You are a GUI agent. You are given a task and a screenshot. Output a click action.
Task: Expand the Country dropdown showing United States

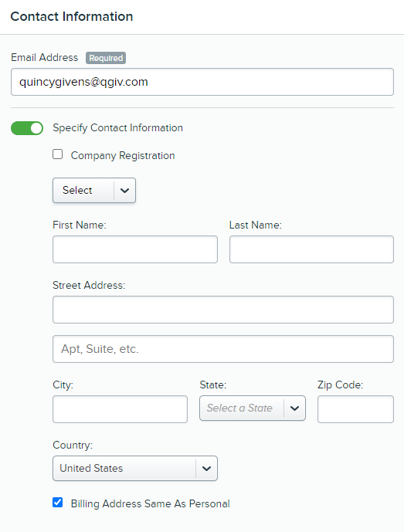[x=135, y=469]
